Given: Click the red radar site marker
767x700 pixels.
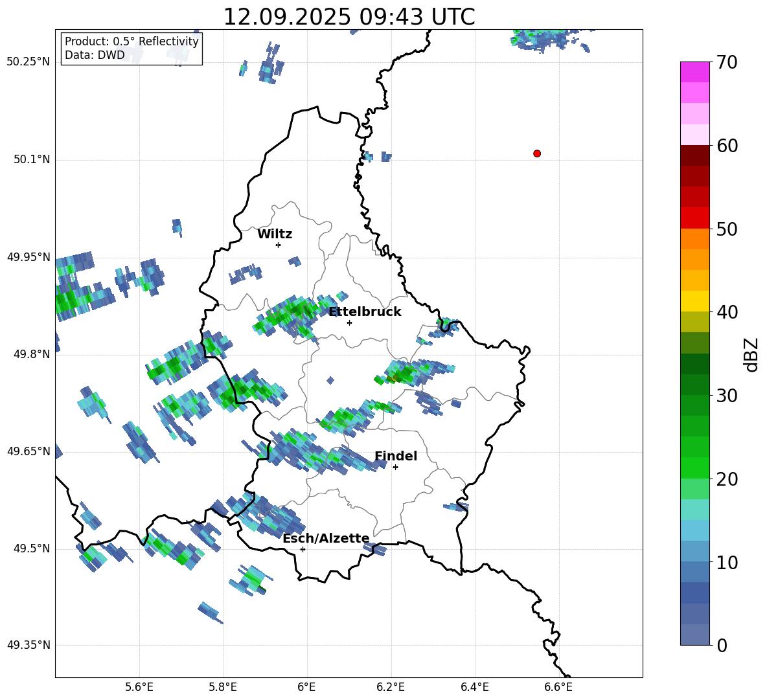Looking at the screenshot, I should click(537, 153).
